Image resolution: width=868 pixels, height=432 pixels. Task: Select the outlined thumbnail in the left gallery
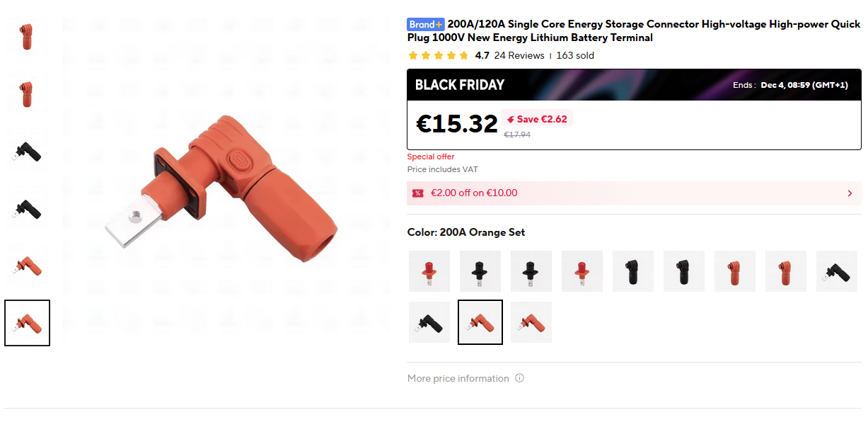pyautogui.click(x=28, y=323)
